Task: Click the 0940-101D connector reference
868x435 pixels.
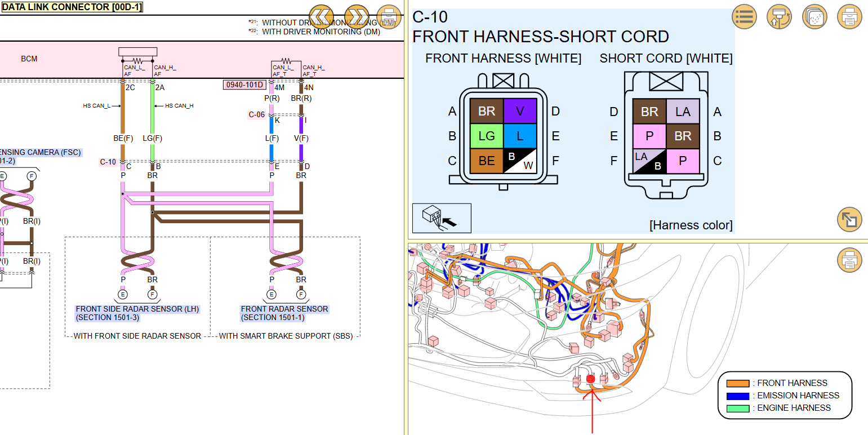Action: (244, 85)
